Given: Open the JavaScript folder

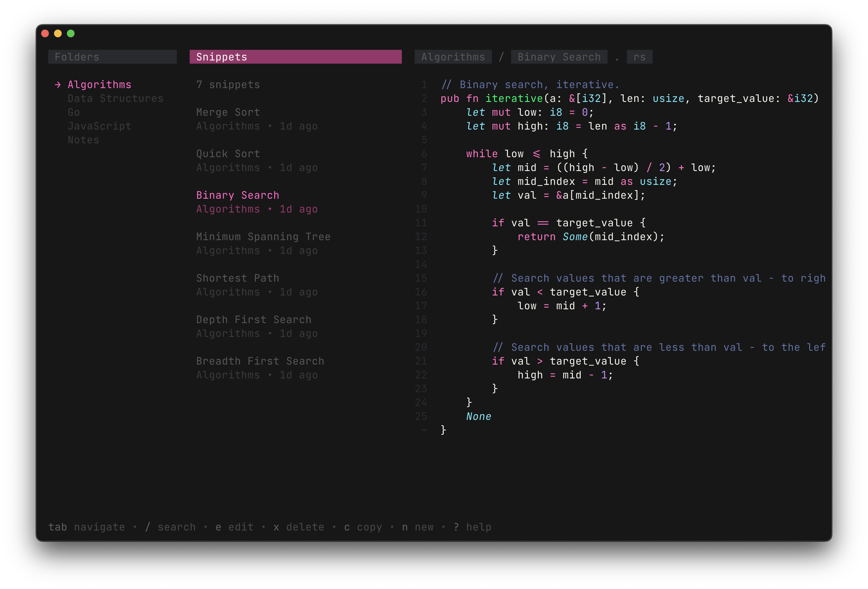Looking at the screenshot, I should click(99, 126).
